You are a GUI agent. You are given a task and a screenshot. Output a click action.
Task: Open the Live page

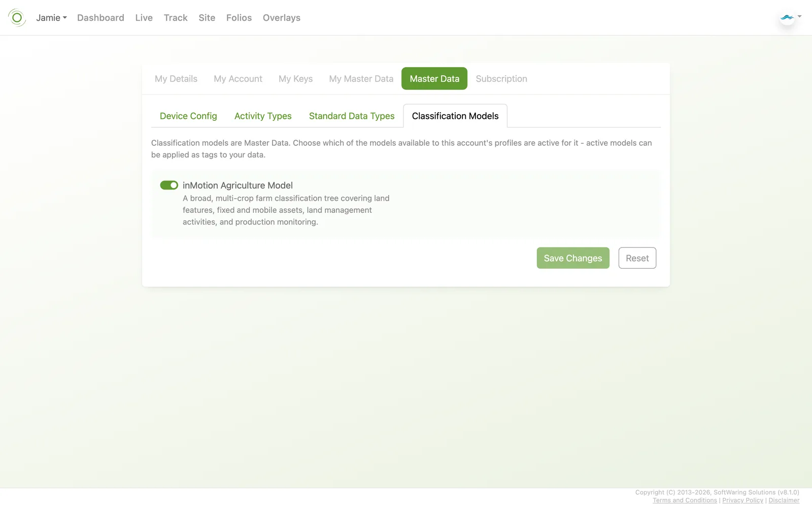point(144,18)
